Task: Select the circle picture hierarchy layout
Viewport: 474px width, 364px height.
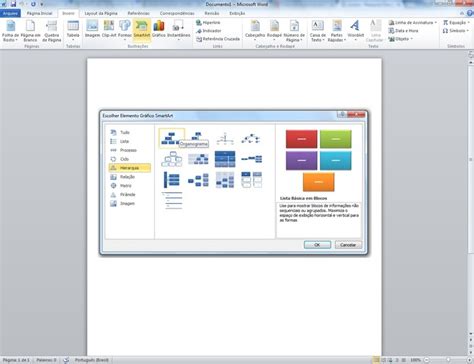Action: pyautogui.click(x=251, y=138)
